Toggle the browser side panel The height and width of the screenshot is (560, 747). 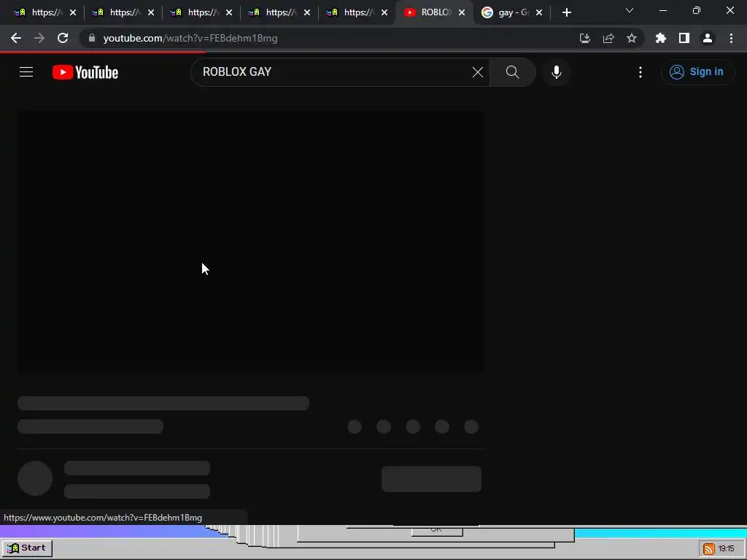point(684,38)
